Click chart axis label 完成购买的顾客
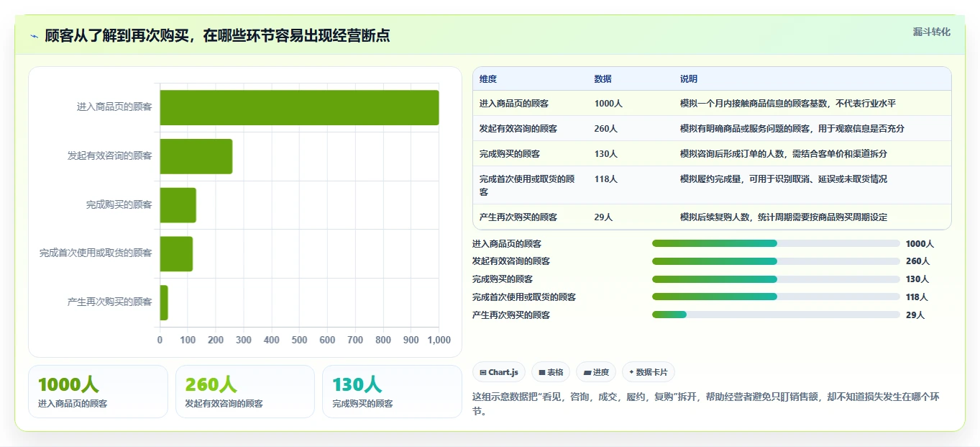 pyautogui.click(x=119, y=204)
